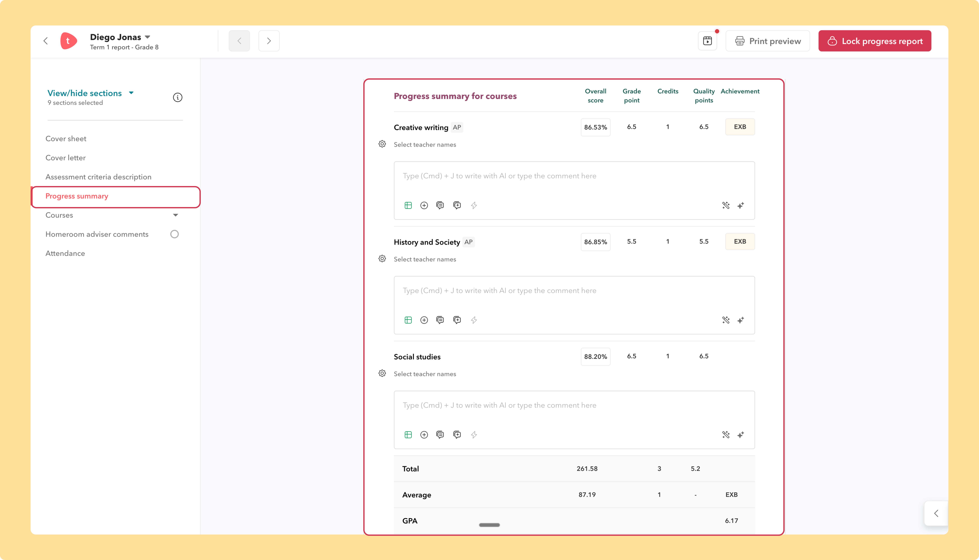Go to the next student report
The image size is (979, 560).
[269, 41]
